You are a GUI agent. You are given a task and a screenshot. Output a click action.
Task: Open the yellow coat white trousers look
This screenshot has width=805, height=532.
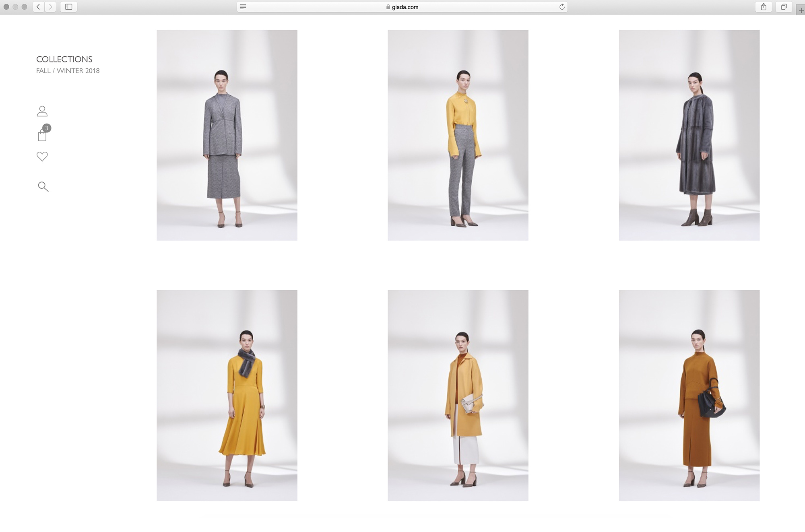pos(458,396)
